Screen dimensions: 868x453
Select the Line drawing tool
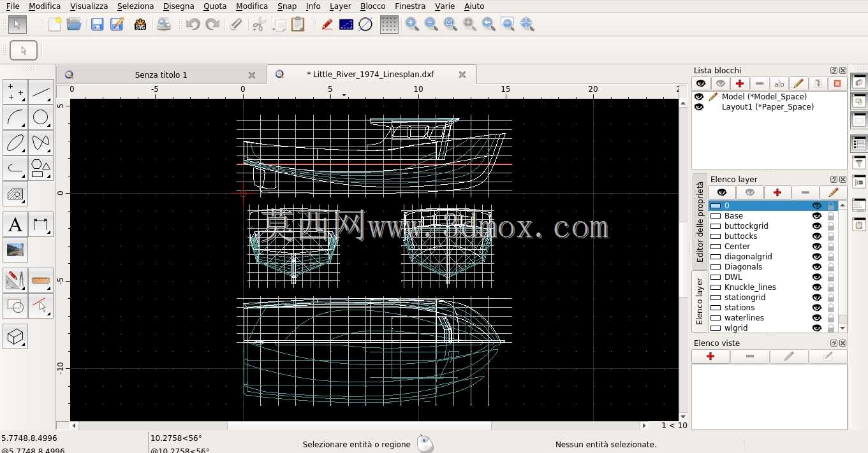41,92
